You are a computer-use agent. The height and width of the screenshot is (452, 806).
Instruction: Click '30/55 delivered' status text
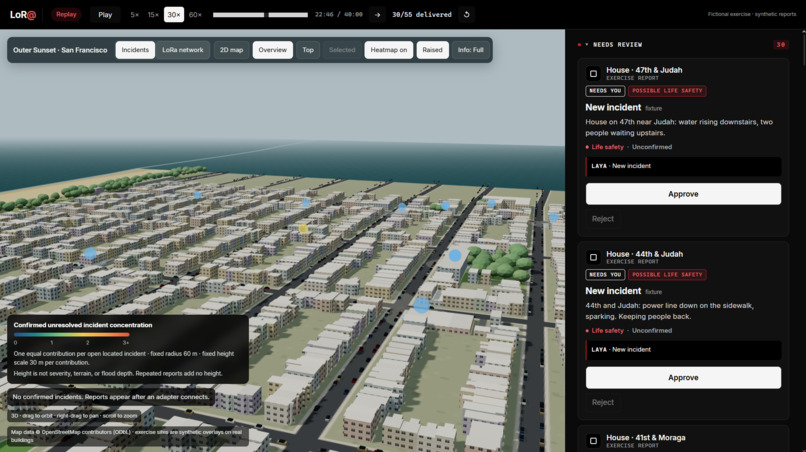422,14
